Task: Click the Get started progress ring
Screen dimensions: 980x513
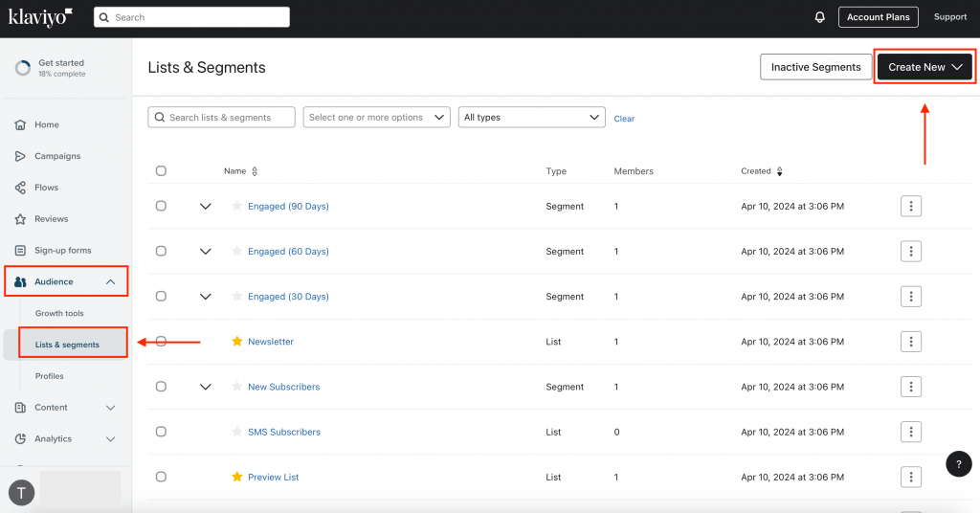Action: pos(23,68)
